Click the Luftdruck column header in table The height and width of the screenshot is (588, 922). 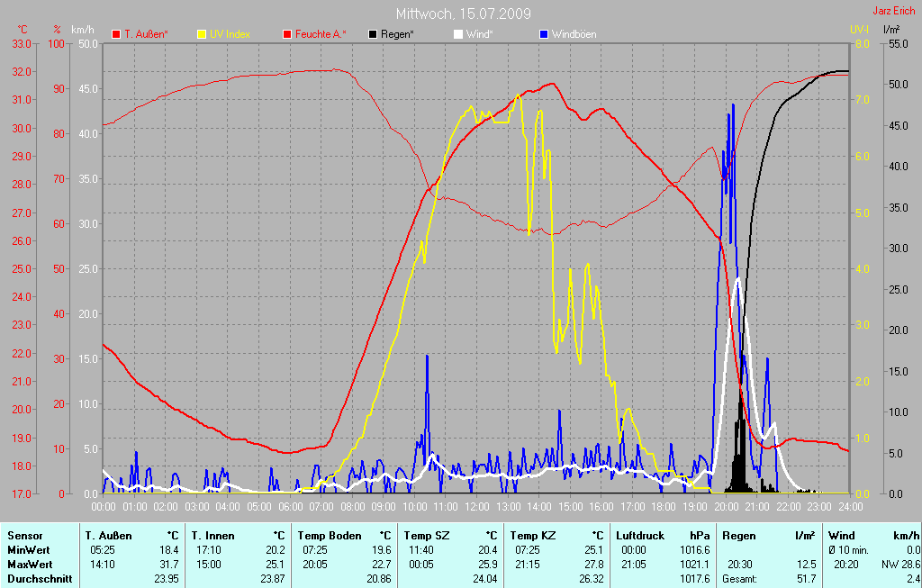tap(640, 536)
